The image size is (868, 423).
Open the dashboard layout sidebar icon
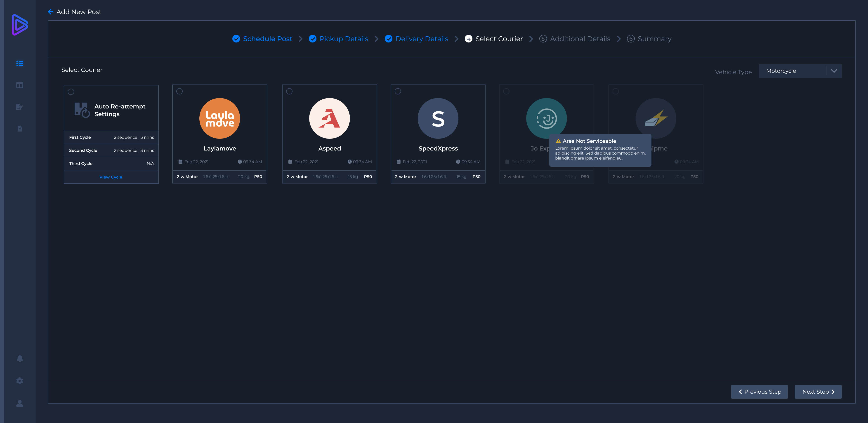tap(20, 85)
